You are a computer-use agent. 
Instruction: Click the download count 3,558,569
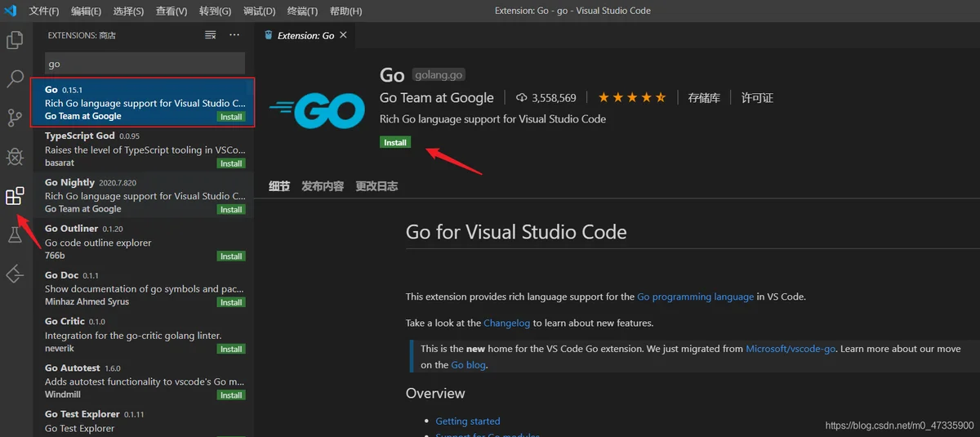[x=546, y=98]
